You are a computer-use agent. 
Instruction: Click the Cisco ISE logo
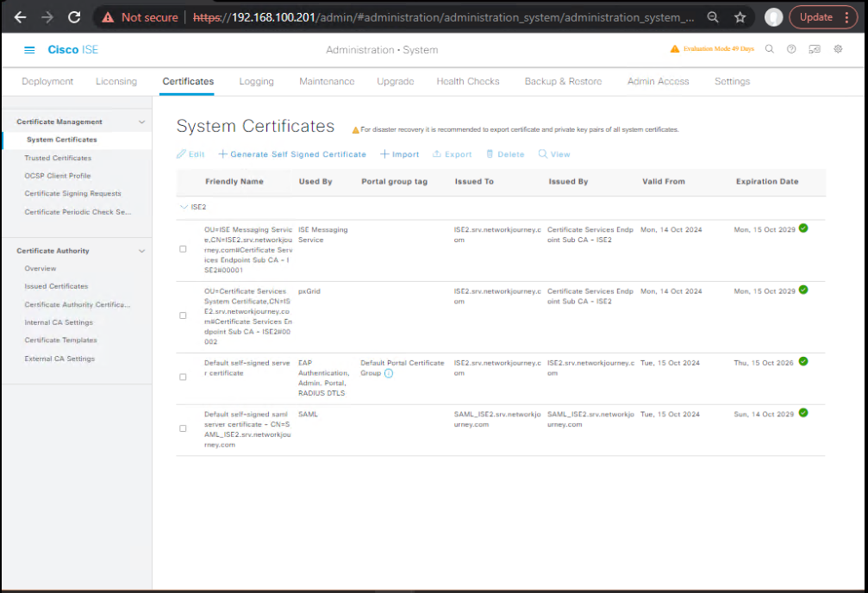(x=72, y=50)
